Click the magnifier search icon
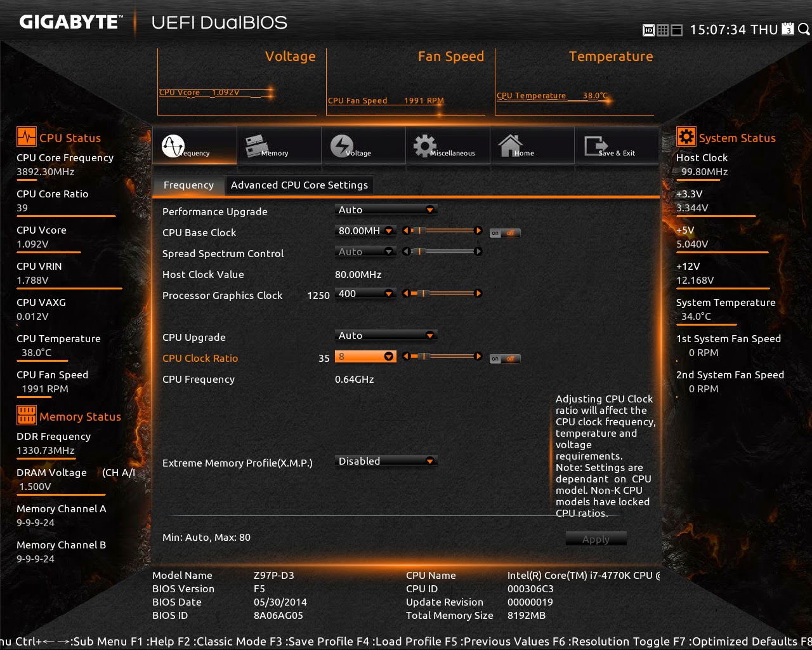Viewport: 812px width, 650px height. (804, 29)
